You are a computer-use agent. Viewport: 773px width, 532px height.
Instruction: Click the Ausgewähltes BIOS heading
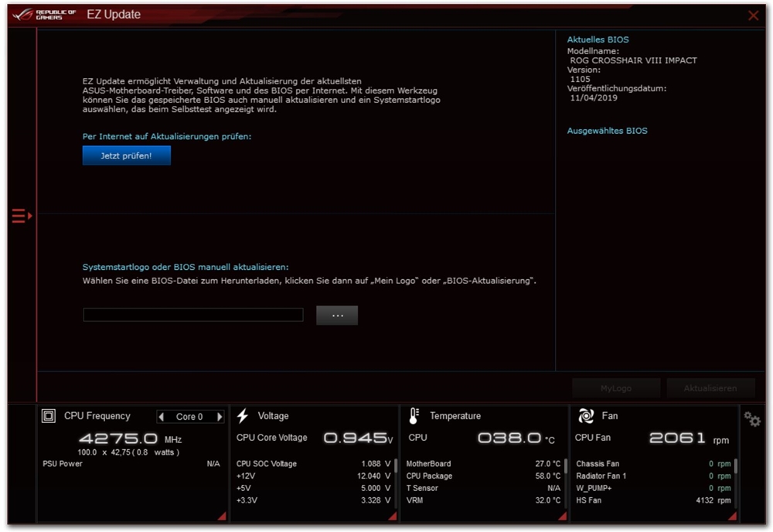coord(607,131)
